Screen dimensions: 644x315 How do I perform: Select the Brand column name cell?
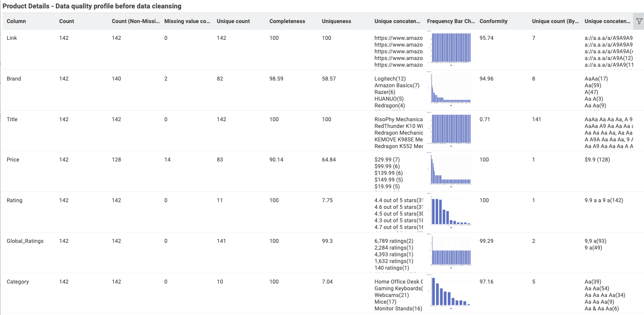pyautogui.click(x=14, y=79)
